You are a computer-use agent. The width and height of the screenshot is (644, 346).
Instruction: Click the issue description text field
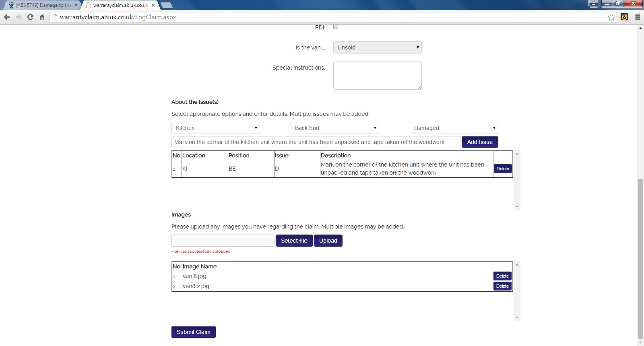coord(316,142)
